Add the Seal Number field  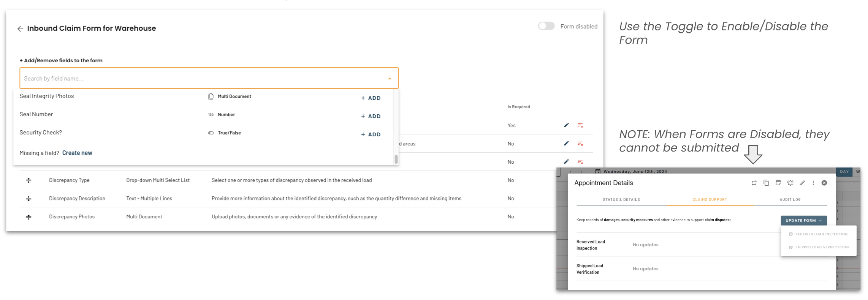click(371, 116)
